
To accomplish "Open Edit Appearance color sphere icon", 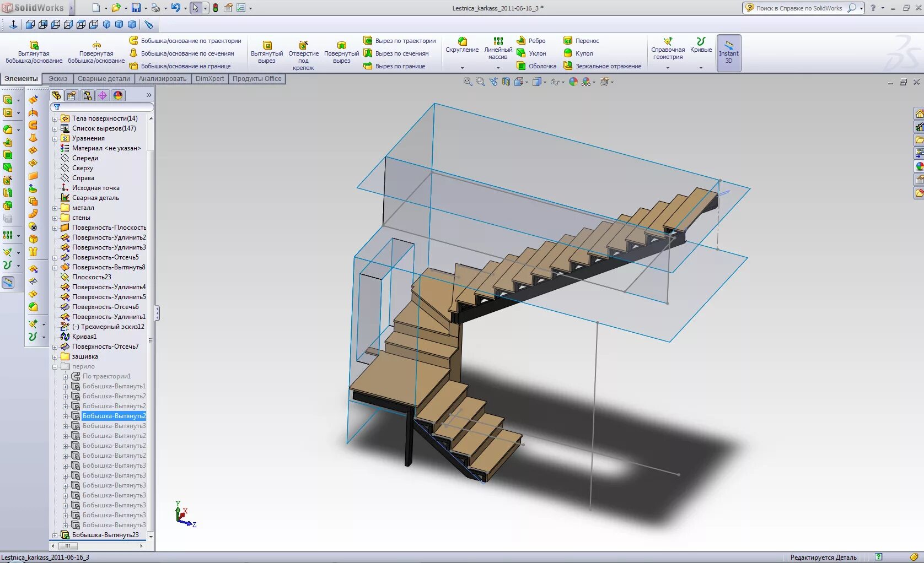I will point(573,82).
